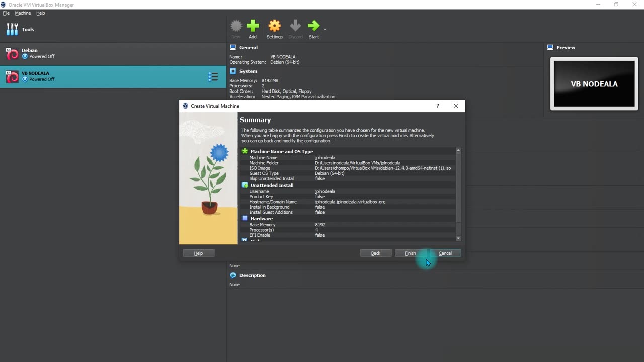Select the Debian VM name in sidebar
Image resolution: width=644 pixels, height=362 pixels.
click(30, 50)
